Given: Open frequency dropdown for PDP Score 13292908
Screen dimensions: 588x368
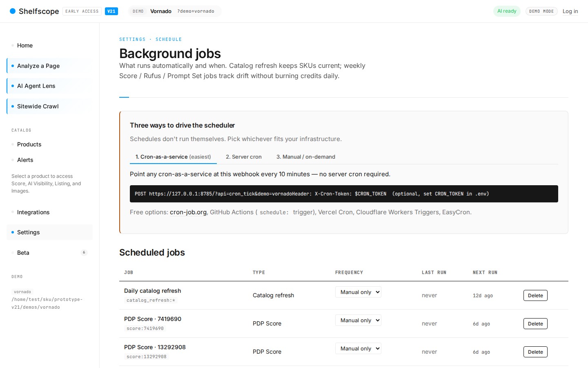Looking at the screenshot, I should click(x=358, y=348).
